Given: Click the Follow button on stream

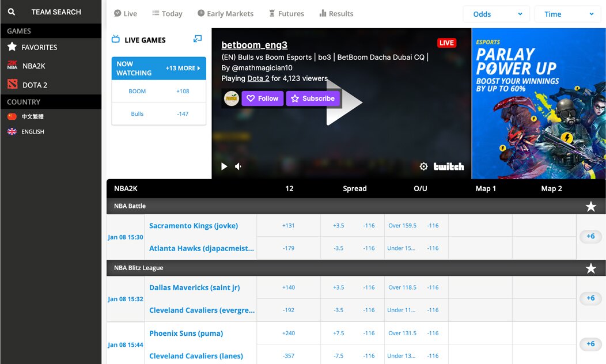Looking at the screenshot, I should coord(263,98).
